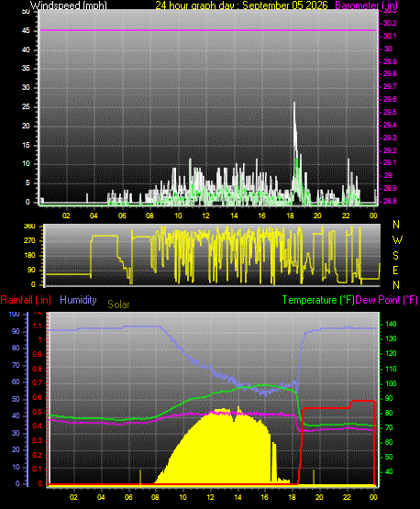The image size is (420, 509).
Task: Click the '270' wind direction axis value
Action: [29, 241]
